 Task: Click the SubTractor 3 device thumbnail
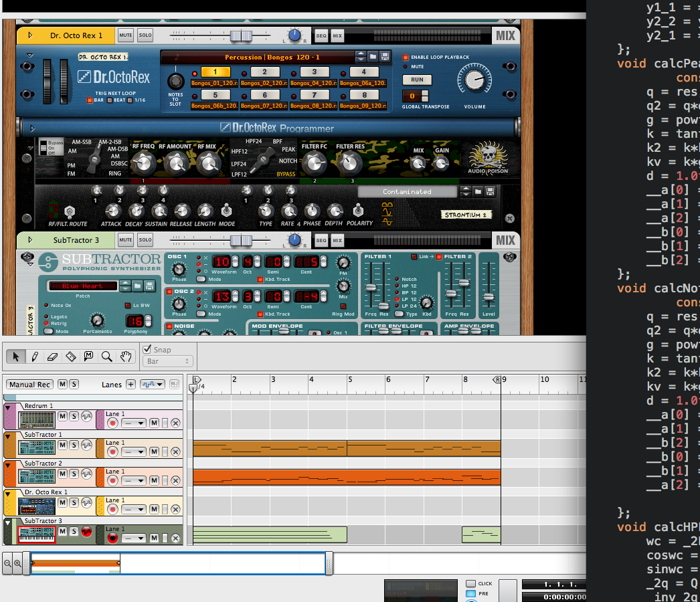[x=37, y=534]
